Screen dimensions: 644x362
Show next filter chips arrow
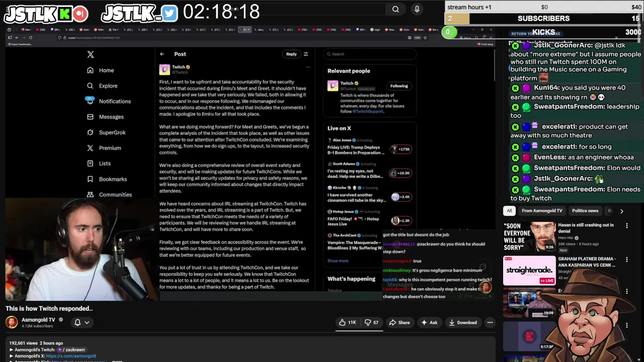coord(621,211)
